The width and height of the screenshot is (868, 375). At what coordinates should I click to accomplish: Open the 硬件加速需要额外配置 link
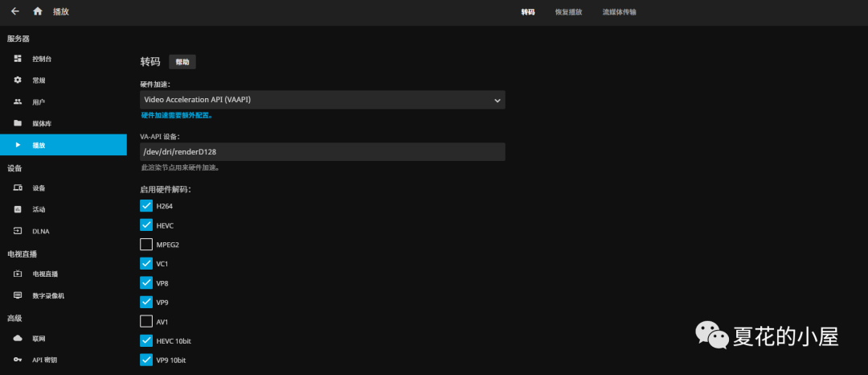pos(176,116)
